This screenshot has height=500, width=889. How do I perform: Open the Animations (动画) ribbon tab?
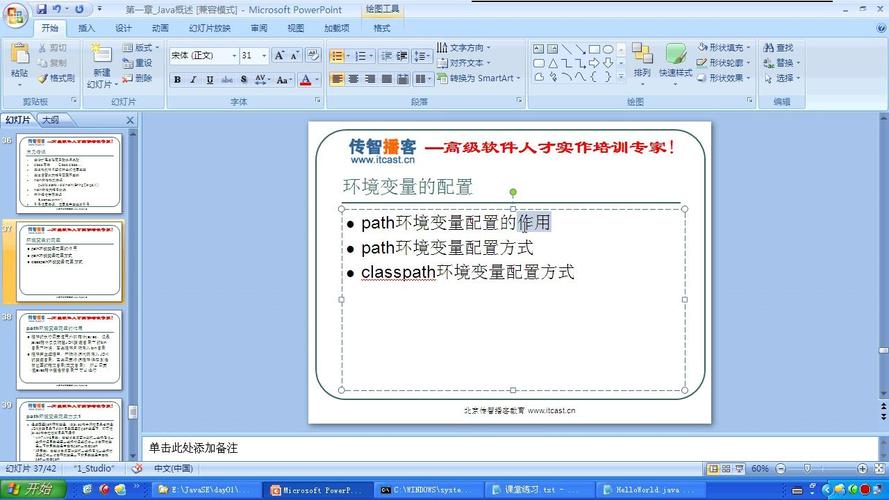click(160, 28)
